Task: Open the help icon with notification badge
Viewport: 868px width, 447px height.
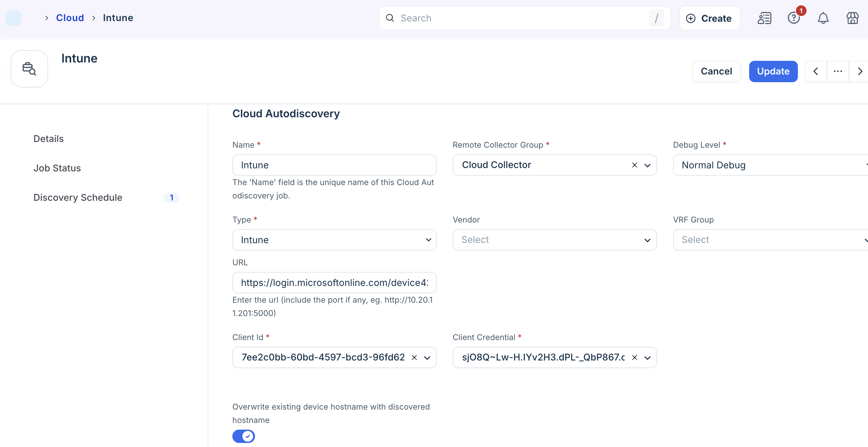Action: coord(794,18)
